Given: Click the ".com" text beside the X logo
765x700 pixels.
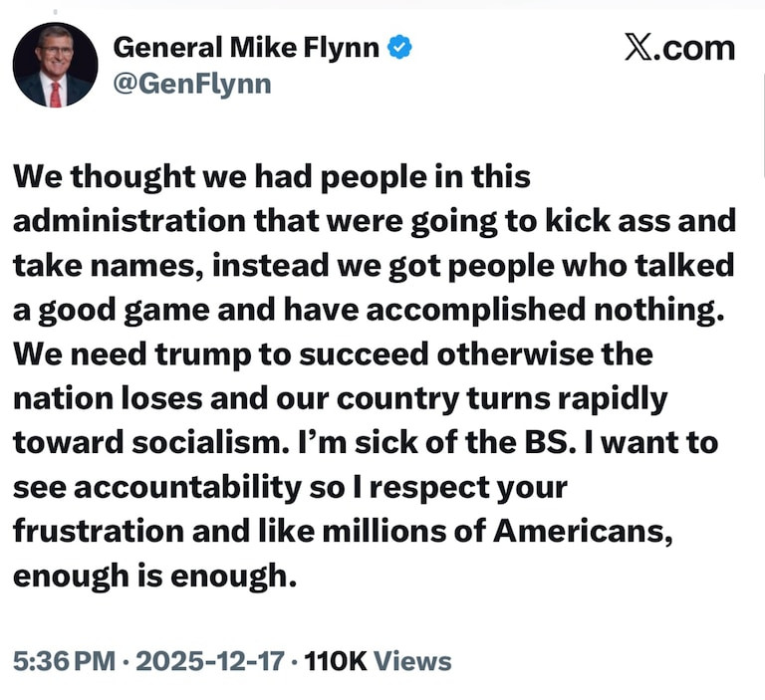Looking at the screenshot, I should coord(698,48).
